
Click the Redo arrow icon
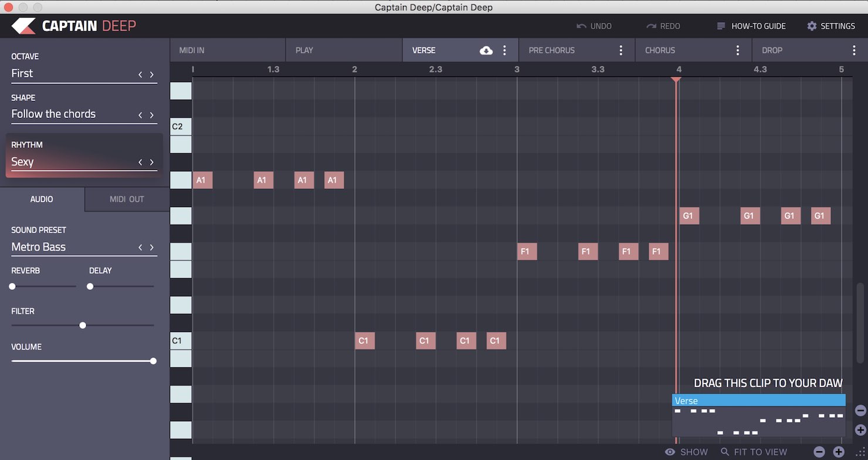tap(651, 26)
